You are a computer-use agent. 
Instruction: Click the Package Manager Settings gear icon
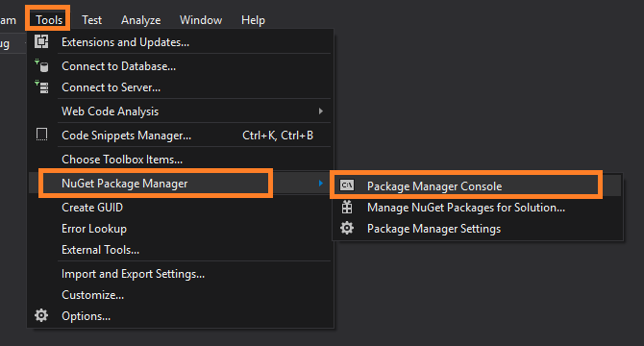click(347, 228)
